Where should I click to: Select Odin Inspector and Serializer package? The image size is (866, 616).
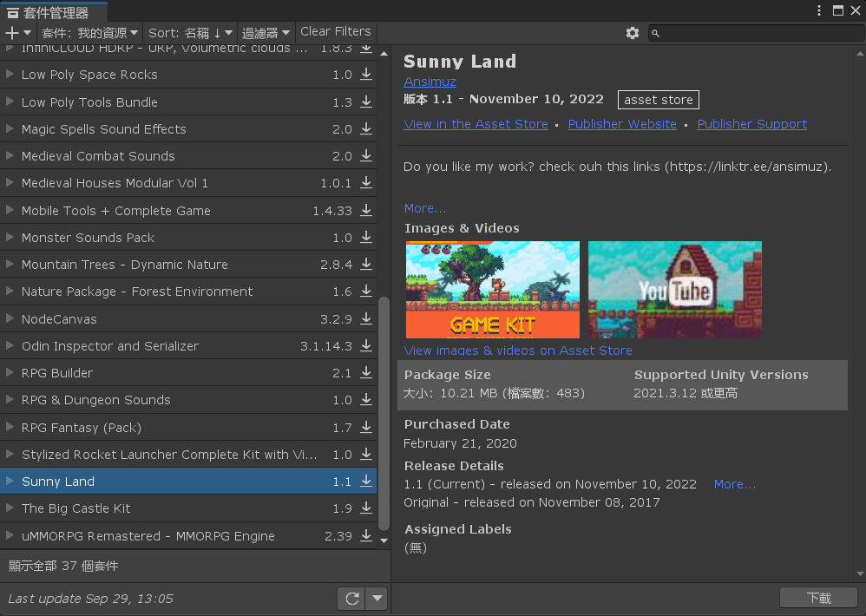tap(188, 345)
